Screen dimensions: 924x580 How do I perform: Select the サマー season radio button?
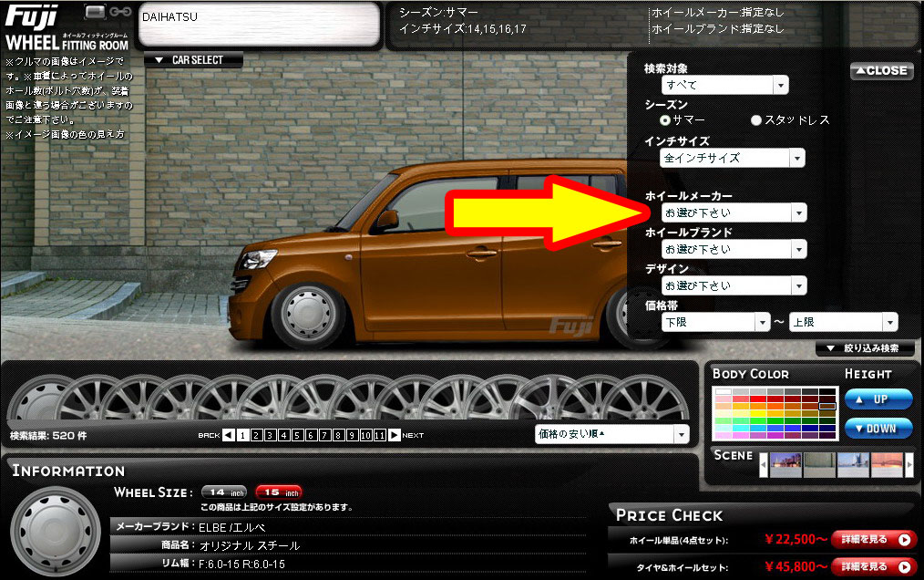click(665, 120)
